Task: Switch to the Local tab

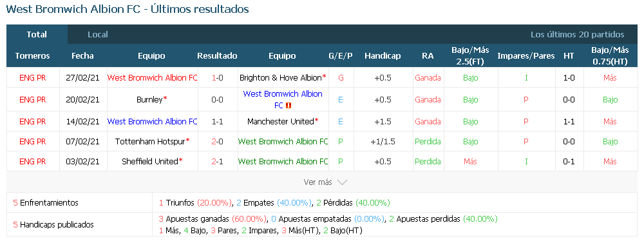Action: pyautogui.click(x=98, y=35)
